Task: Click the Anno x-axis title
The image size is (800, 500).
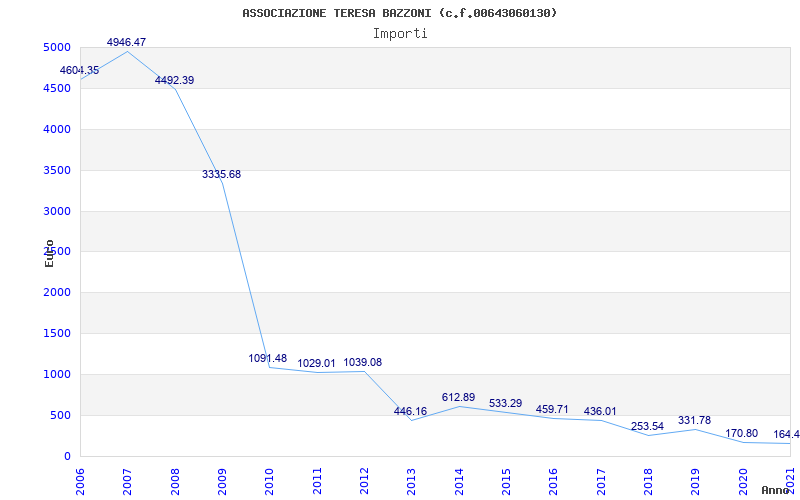Action: (776, 490)
